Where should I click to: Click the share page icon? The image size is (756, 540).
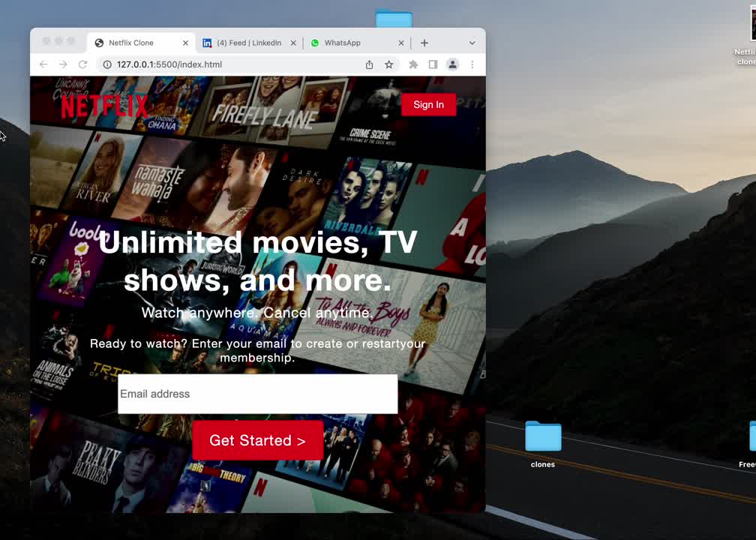(x=369, y=64)
